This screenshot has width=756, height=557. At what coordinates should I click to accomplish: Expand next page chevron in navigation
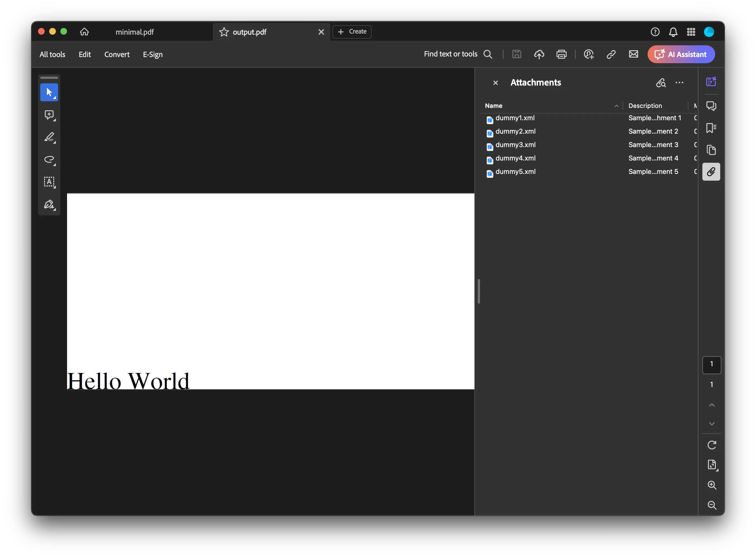click(x=712, y=424)
